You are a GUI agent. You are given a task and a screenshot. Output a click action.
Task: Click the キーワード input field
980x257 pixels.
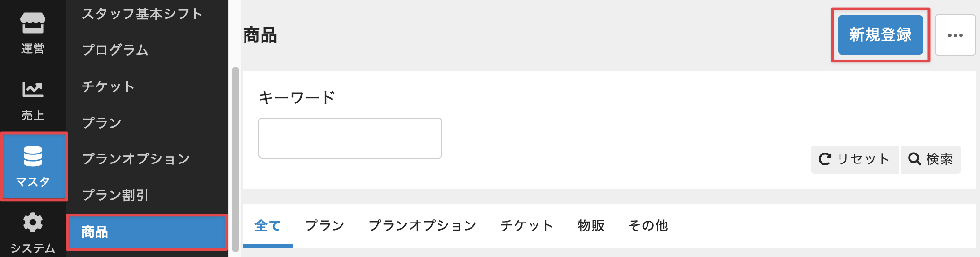[x=350, y=138]
